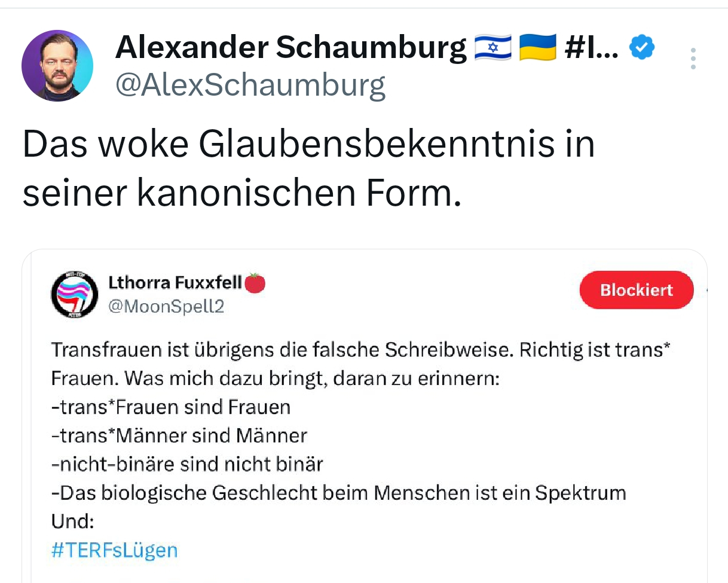The width and height of the screenshot is (728, 583).
Task: Open the #TERFsLügen hashtag link
Action: 115,550
